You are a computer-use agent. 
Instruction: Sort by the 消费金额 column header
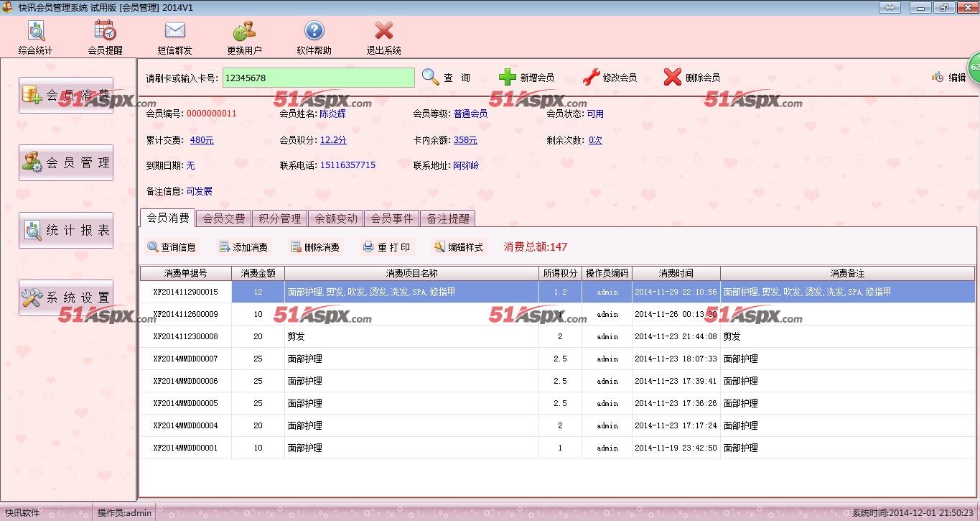(258, 273)
